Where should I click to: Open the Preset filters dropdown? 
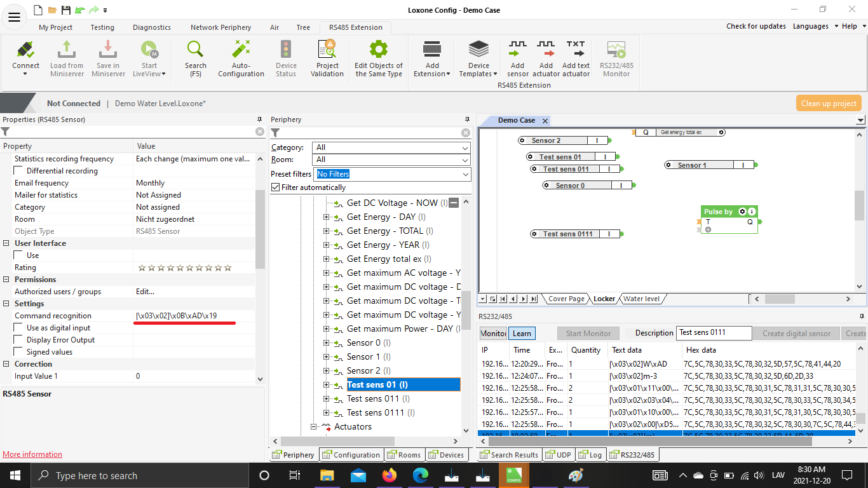[393, 174]
